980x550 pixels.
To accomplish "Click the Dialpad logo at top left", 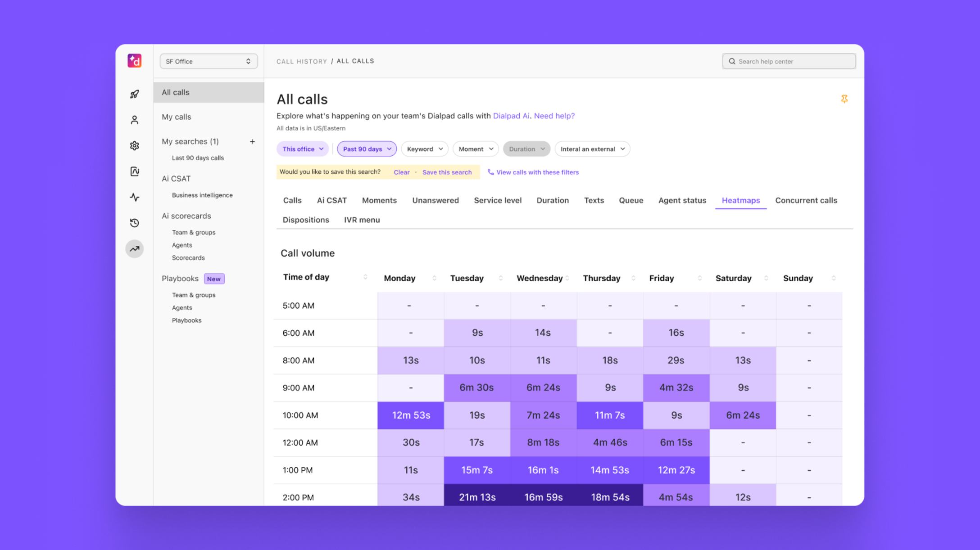I will tap(134, 60).
